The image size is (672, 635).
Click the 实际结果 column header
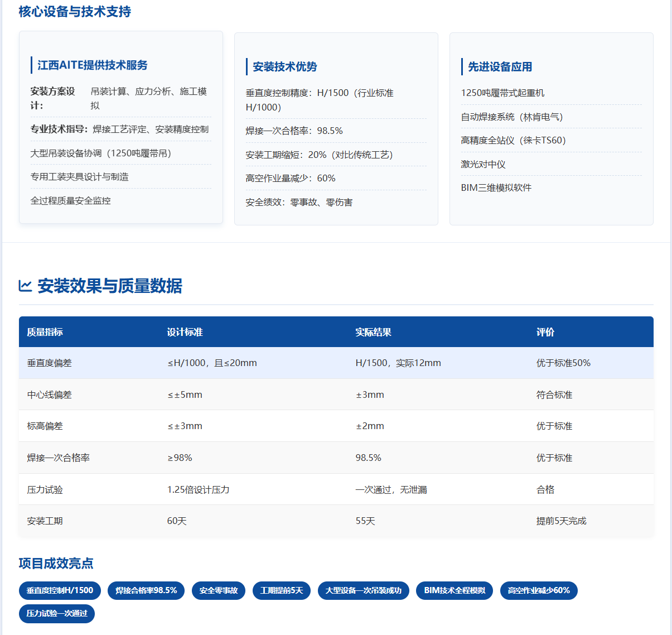coord(374,332)
